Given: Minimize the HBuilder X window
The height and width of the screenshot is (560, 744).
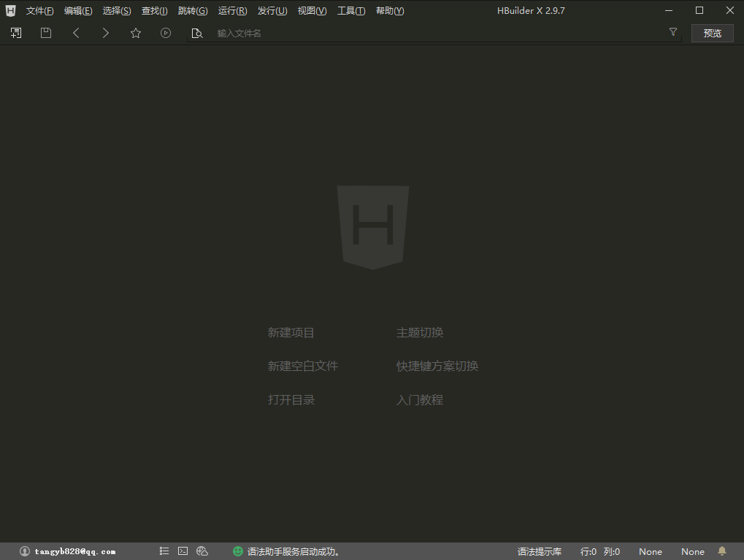Looking at the screenshot, I should tap(669, 10).
